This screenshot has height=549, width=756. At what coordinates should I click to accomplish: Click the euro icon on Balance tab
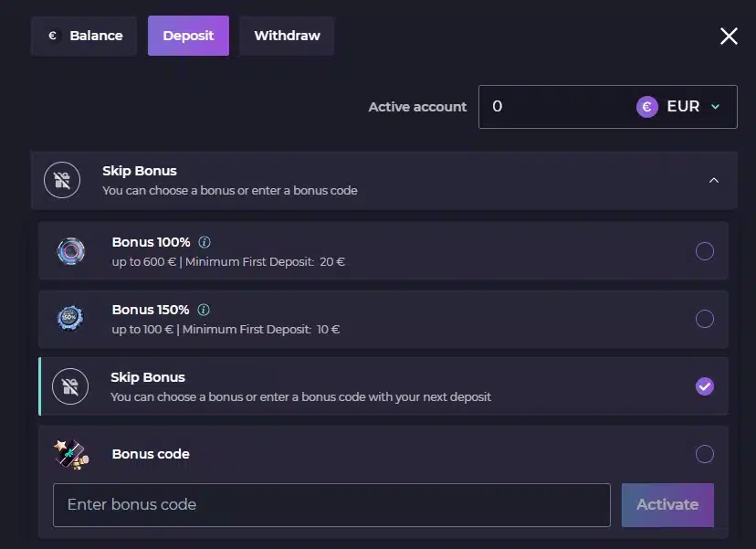point(53,36)
